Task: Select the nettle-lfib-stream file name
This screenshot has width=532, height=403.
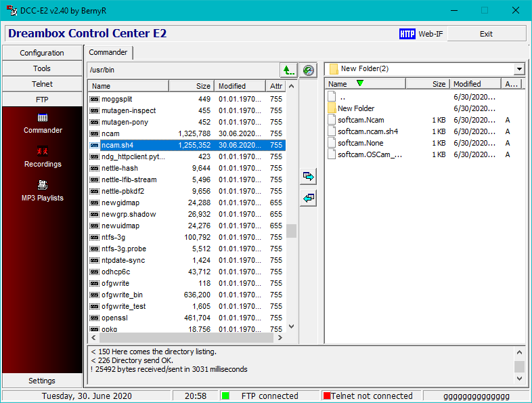Action: point(129,180)
